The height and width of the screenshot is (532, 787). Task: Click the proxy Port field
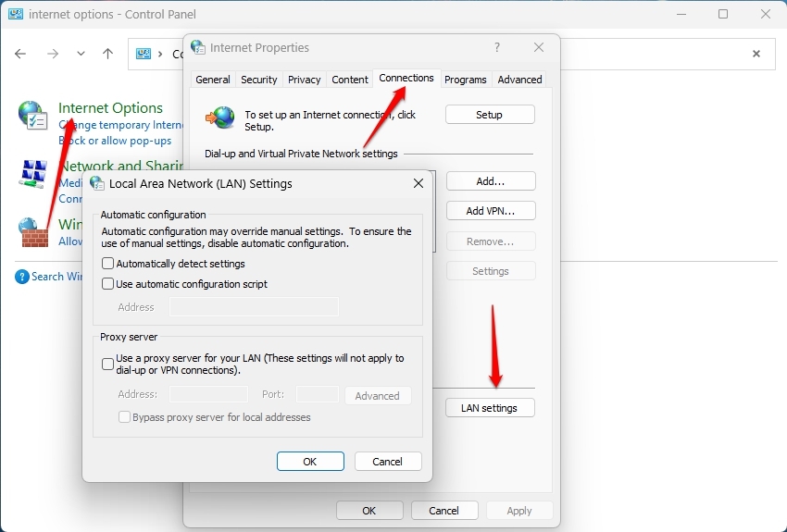318,394
